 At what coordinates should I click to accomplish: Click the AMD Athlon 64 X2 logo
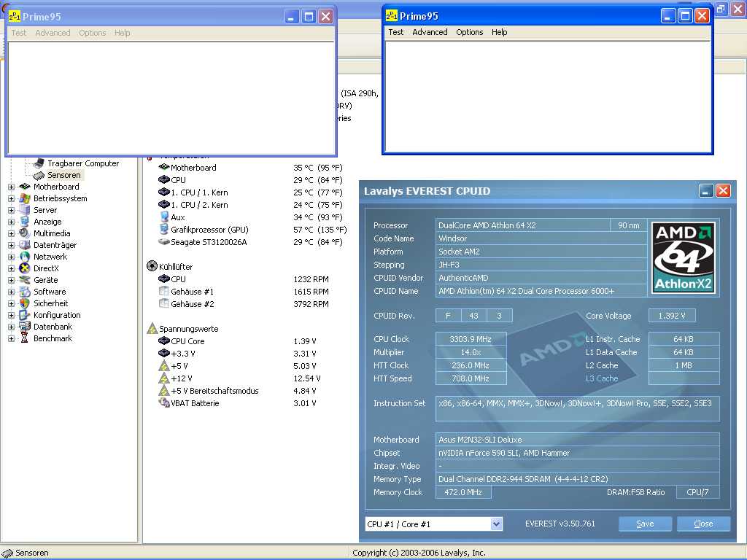tap(684, 257)
